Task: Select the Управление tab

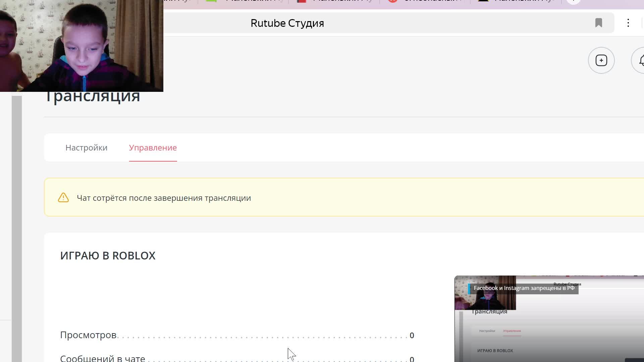Action: 153,147
